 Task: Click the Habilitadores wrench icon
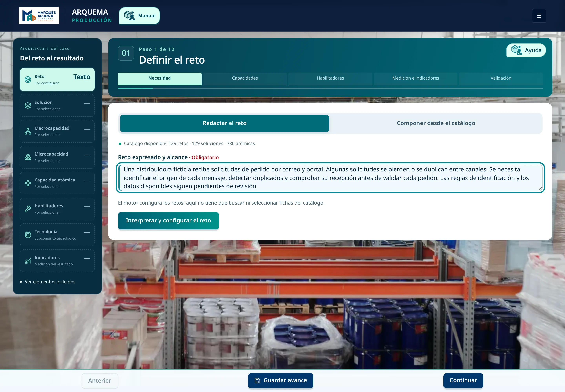(x=28, y=209)
